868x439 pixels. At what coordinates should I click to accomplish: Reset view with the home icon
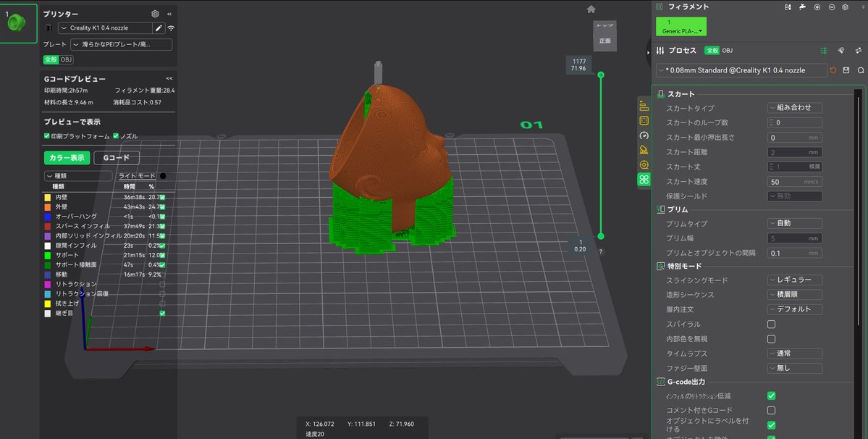(591, 9)
